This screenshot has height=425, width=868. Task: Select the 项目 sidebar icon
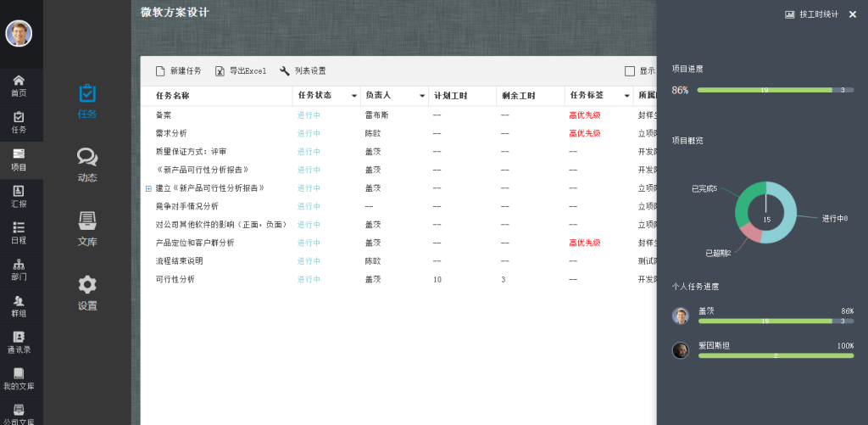[x=19, y=160]
